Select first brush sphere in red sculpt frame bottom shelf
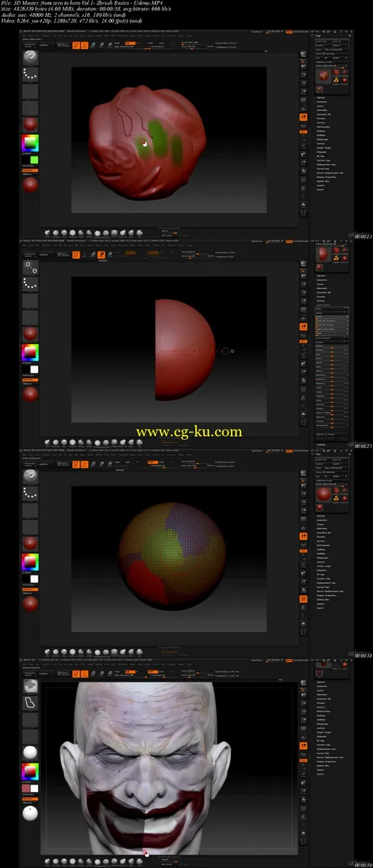Screen dimensions: 373x868 point(47,232)
